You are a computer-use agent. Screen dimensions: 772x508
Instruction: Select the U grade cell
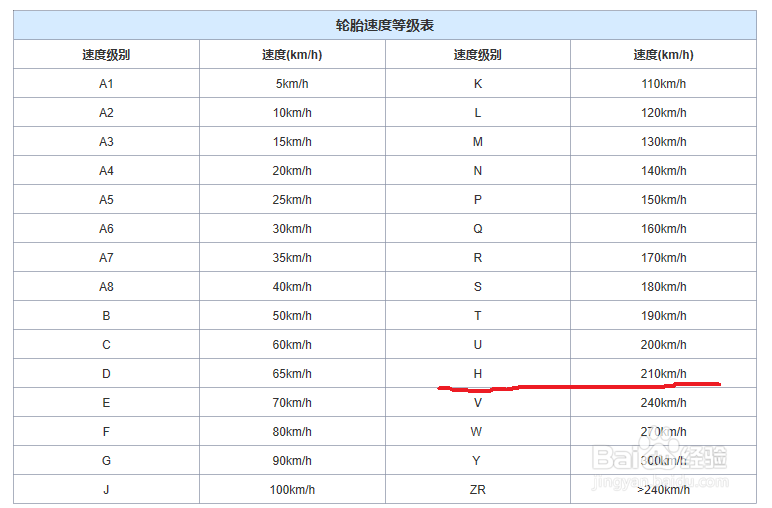(478, 345)
